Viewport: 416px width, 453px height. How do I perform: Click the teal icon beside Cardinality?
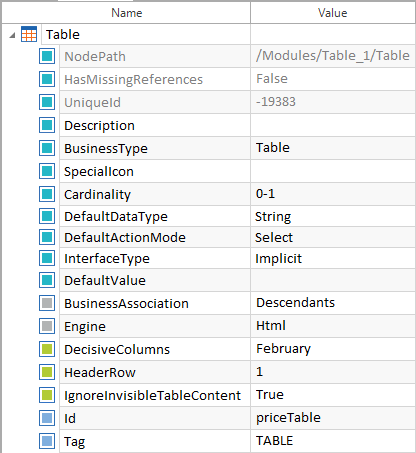47,194
